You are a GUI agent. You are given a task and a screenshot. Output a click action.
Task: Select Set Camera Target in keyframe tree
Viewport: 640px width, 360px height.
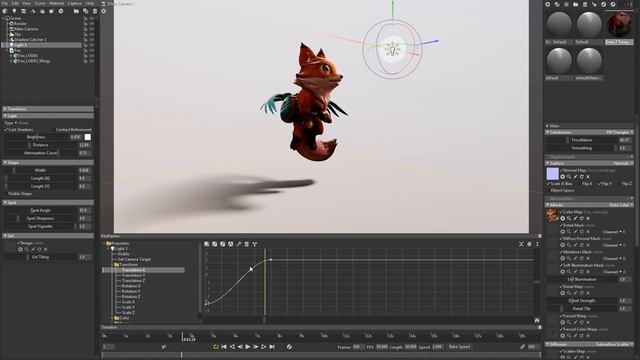point(134,259)
